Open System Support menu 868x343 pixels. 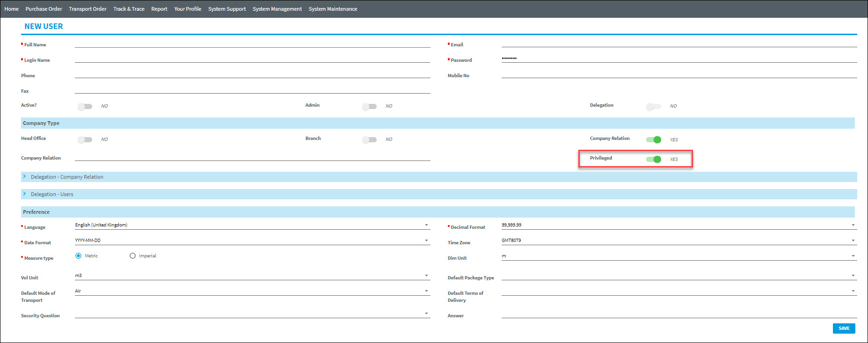tap(227, 9)
